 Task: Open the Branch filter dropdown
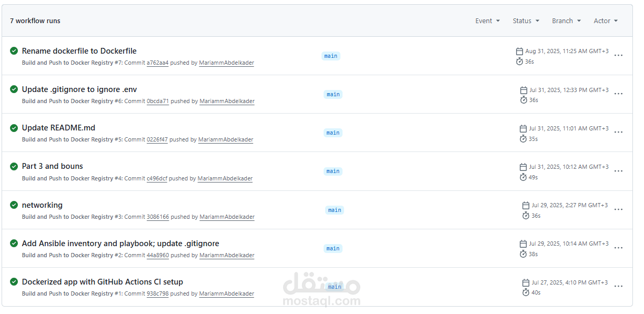coord(566,21)
